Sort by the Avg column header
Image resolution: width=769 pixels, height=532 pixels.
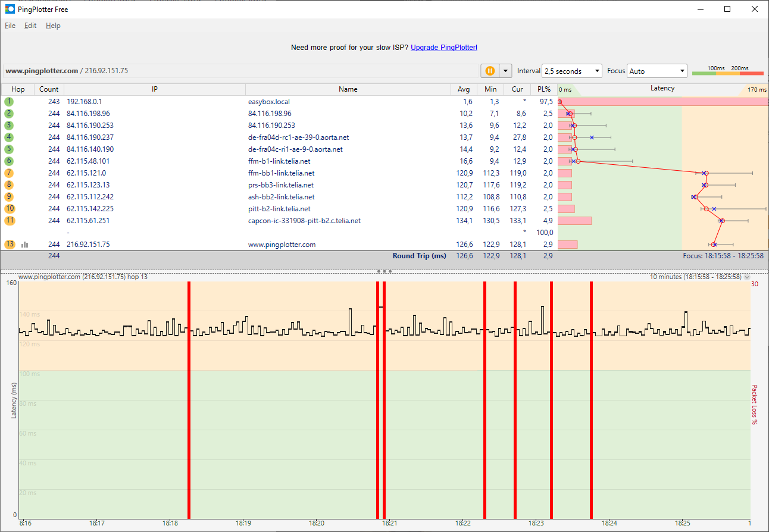(x=464, y=89)
